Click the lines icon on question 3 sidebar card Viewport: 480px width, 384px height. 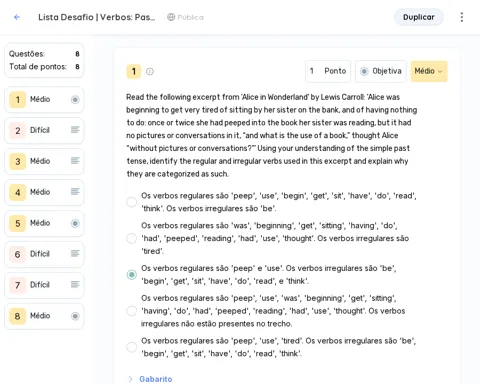click(x=75, y=161)
